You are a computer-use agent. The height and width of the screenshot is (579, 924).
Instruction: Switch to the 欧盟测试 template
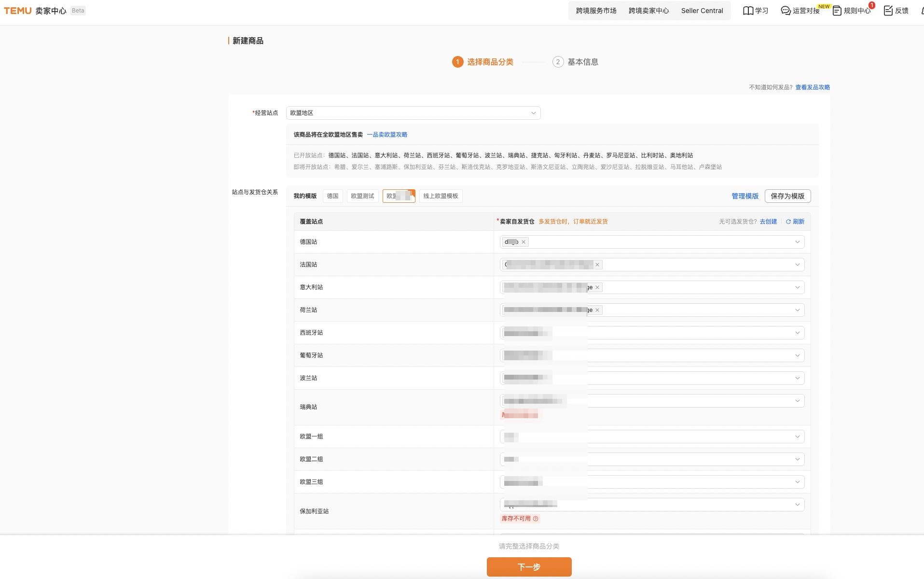362,196
